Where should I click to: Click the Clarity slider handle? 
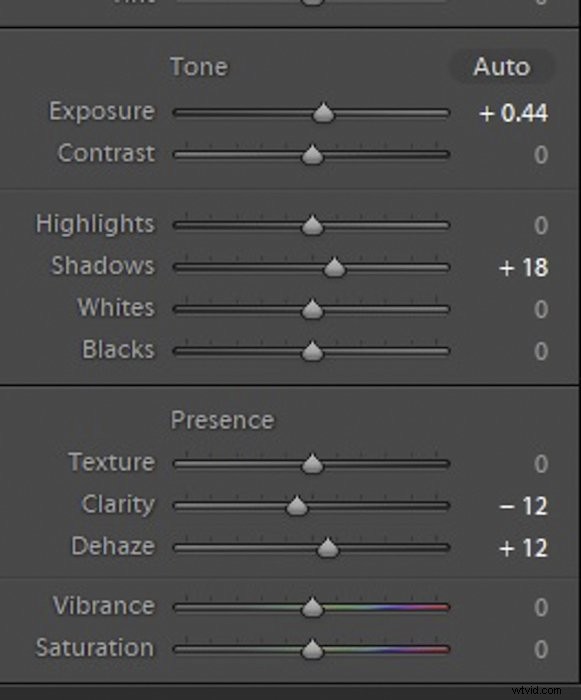297,506
